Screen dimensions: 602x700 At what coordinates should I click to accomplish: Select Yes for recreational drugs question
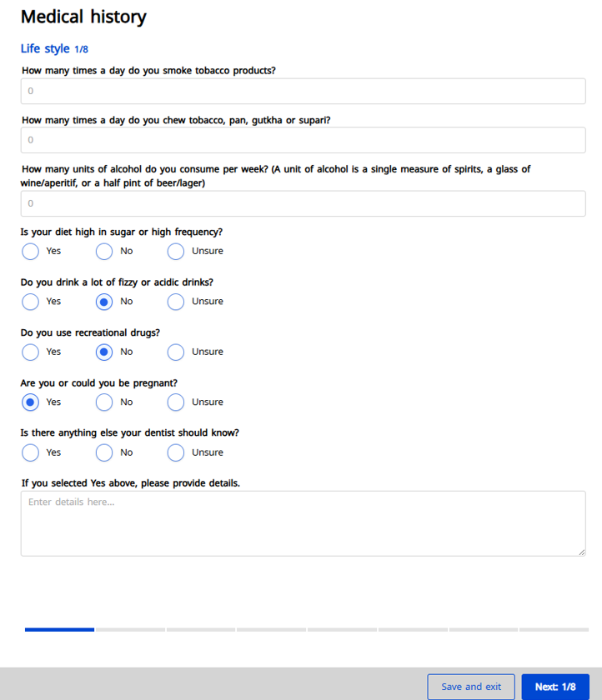31,352
